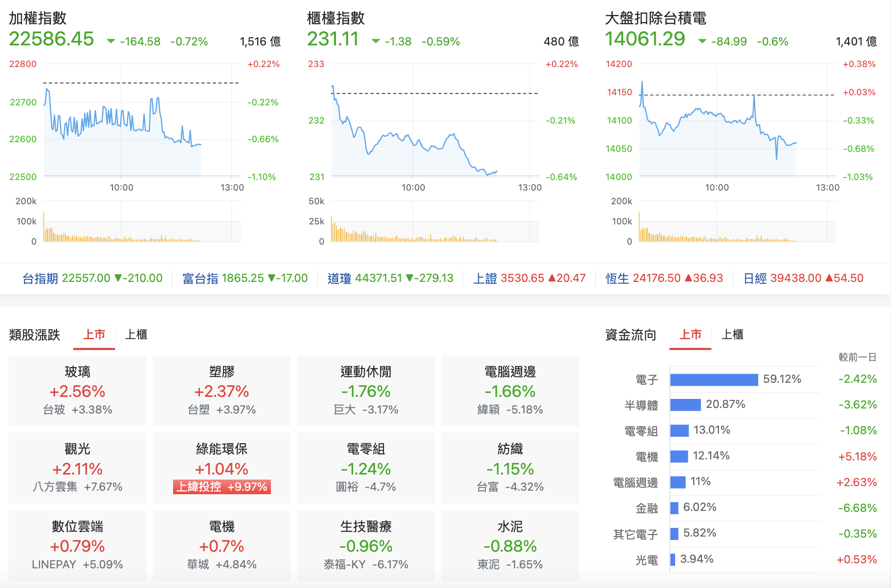
Task: Click the 東泥 -1.65% stock text
Action: [510, 564]
